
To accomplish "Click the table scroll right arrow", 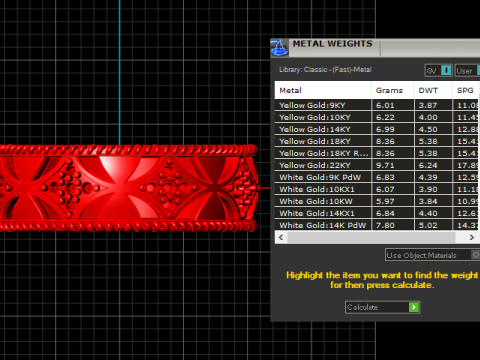I will point(472,237).
